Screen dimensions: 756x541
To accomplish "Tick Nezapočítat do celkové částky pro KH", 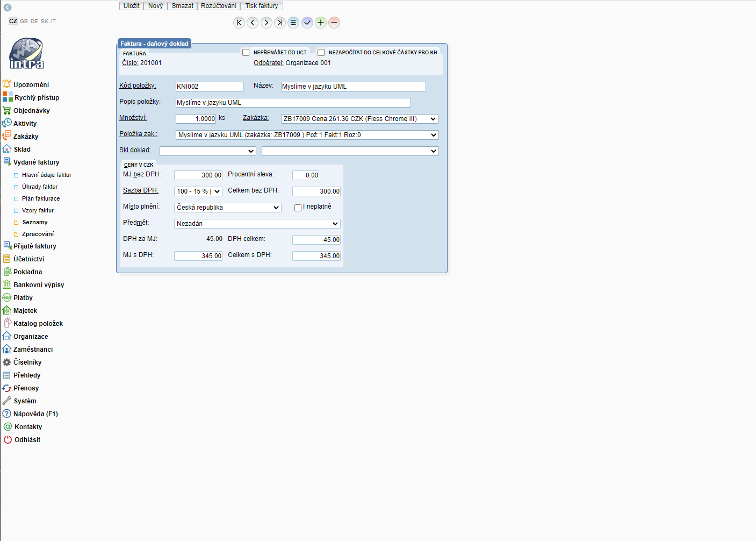I will (x=321, y=53).
